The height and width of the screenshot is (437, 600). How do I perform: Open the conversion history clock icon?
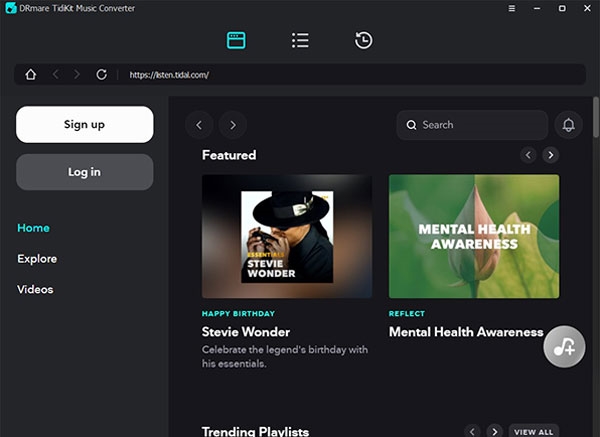click(364, 40)
